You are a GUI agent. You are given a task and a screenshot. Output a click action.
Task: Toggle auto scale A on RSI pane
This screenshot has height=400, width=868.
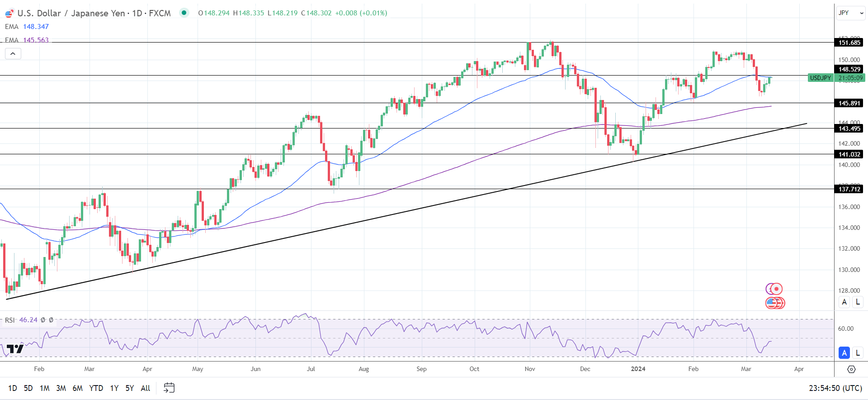(x=844, y=352)
